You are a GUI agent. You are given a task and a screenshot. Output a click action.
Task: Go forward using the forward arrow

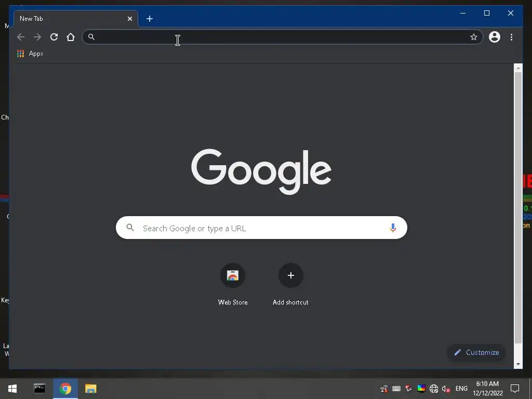point(37,37)
